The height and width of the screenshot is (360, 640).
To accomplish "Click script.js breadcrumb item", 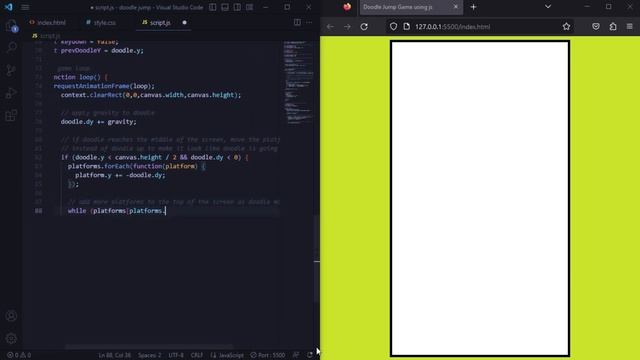I will click(x=47, y=36).
